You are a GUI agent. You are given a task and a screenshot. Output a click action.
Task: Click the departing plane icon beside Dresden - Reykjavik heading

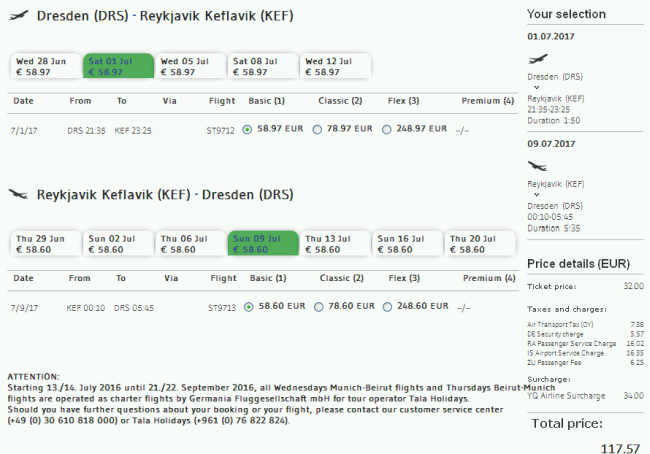pyautogui.click(x=19, y=16)
